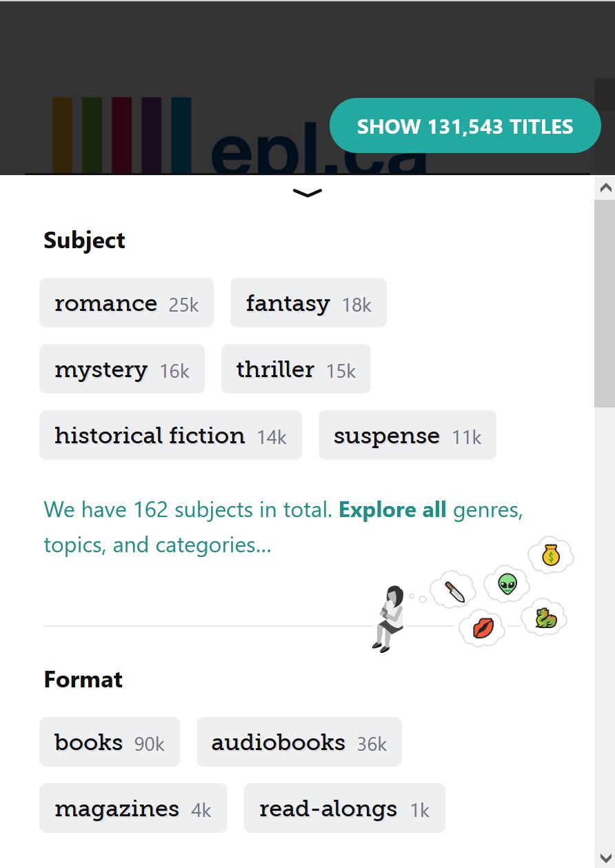The width and height of the screenshot is (615, 868).
Task: Click the seated reader illustration
Action: 388,618
